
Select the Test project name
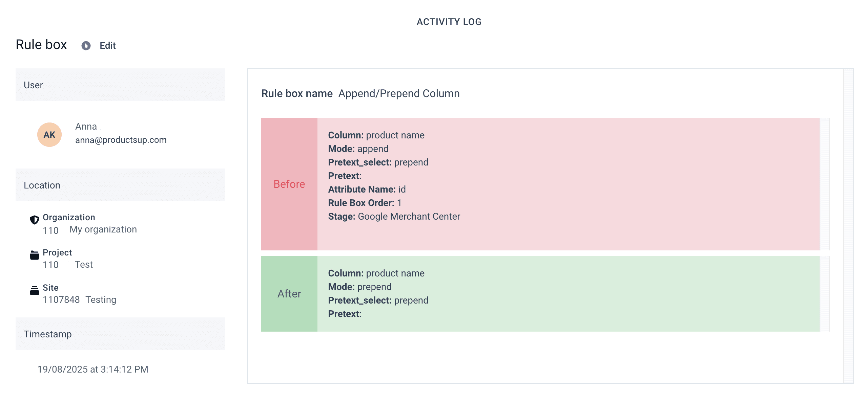pyautogui.click(x=84, y=265)
